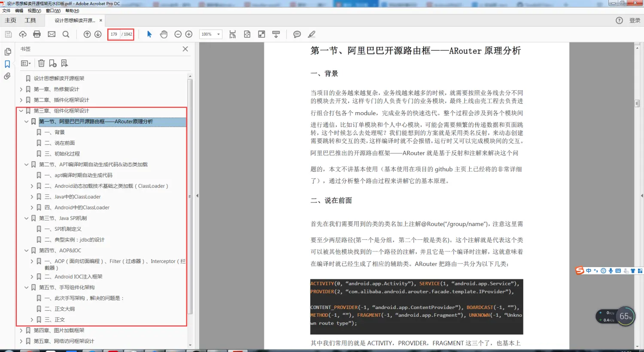Viewport: 644px width, 352px height.
Task: Open page thumbnails side panel
Action: [x=7, y=52]
